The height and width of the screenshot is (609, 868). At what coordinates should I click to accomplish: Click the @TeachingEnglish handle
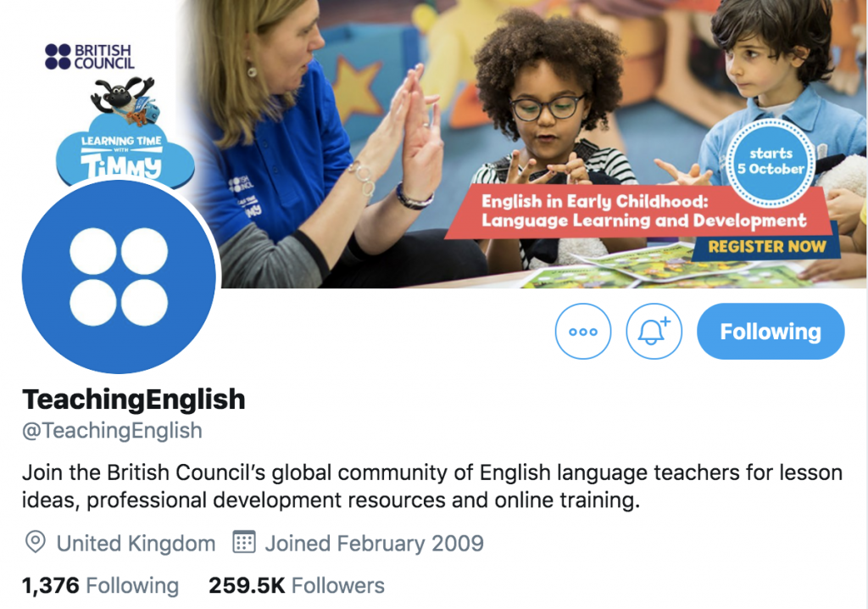click(x=113, y=431)
